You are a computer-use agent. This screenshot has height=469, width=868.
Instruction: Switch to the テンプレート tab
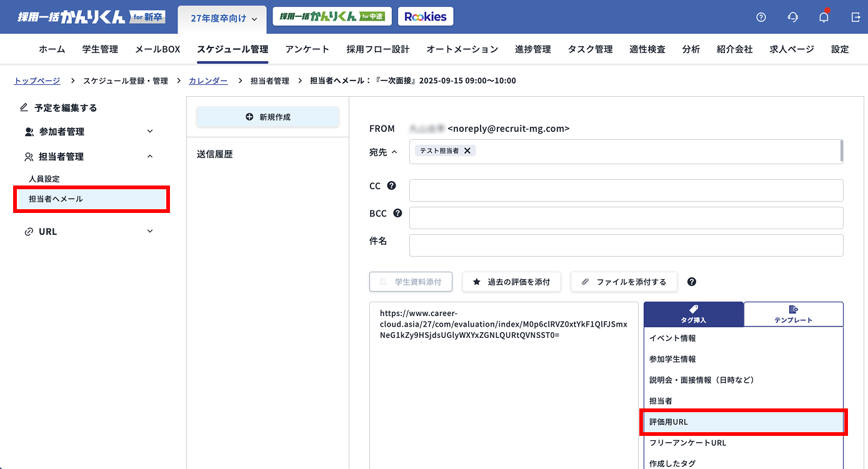coord(793,314)
